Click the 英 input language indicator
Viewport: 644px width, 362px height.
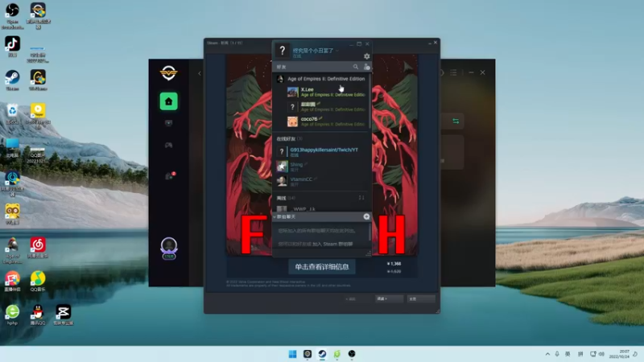(568, 354)
